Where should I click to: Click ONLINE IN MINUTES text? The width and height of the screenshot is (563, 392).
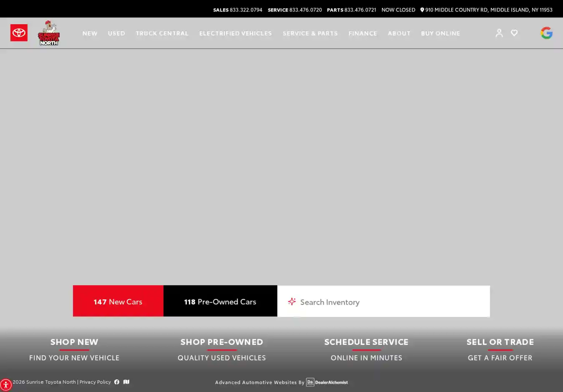click(366, 358)
